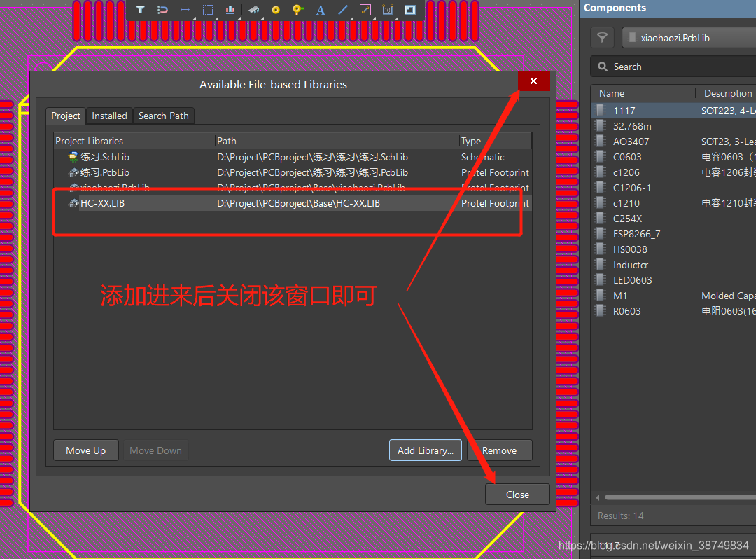Select the 练习.PcbLib library row
The height and width of the screenshot is (559, 756).
pyautogui.click(x=292, y=172)
